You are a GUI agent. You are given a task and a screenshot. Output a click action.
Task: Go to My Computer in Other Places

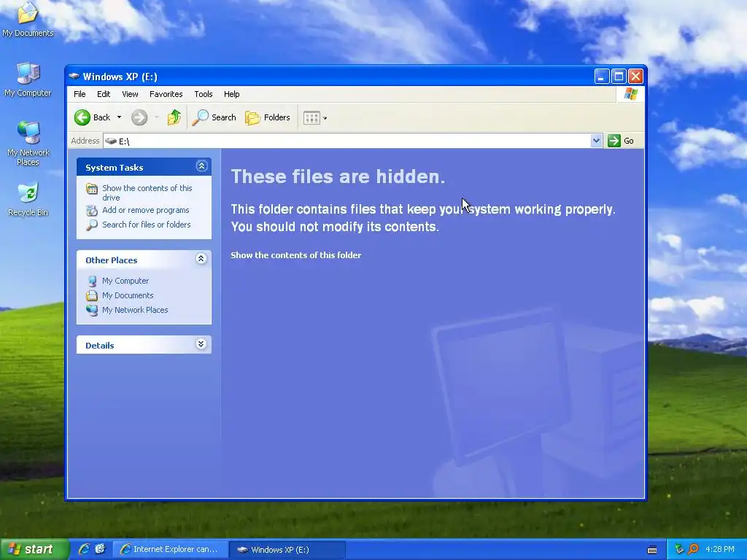[125, 281]
